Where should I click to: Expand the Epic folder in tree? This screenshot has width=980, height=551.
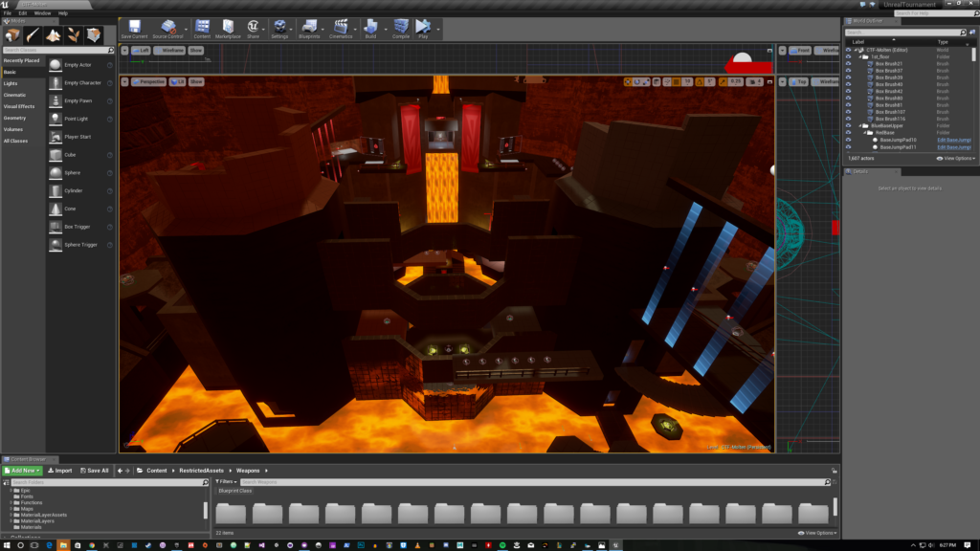click(11, 491)
